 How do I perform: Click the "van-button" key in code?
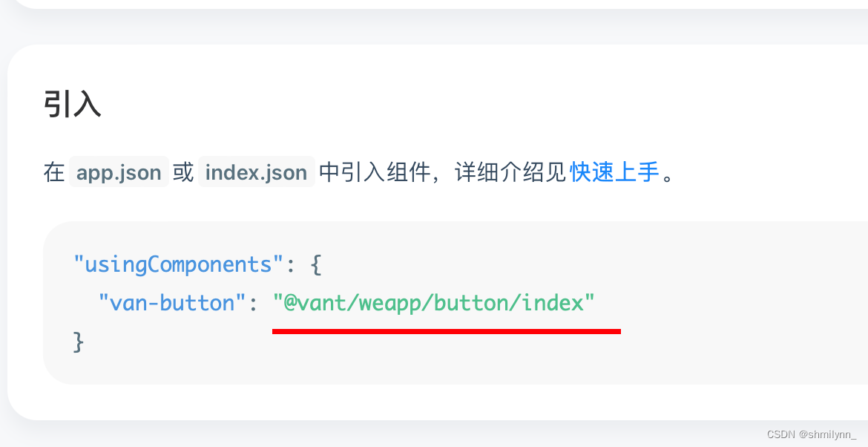pyautogui.click(x=172, y=303)
